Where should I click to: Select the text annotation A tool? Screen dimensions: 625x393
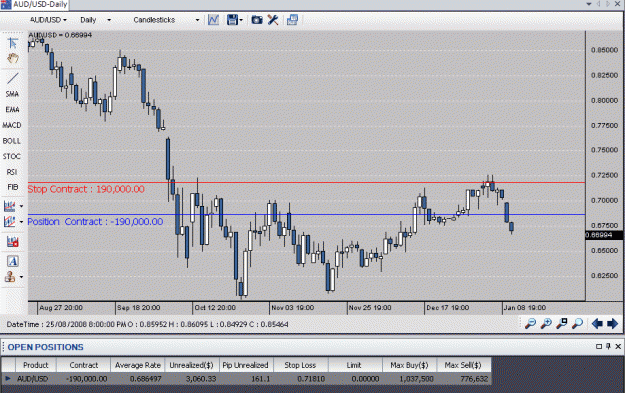coord(13,261)
